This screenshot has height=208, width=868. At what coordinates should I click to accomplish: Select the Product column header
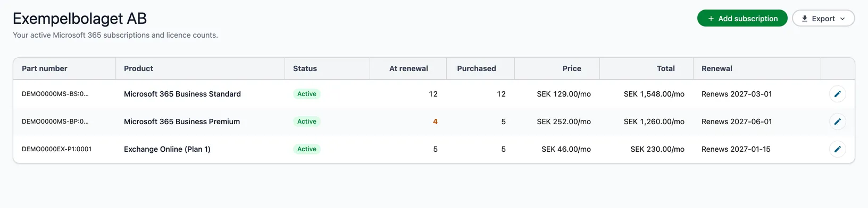138,68
